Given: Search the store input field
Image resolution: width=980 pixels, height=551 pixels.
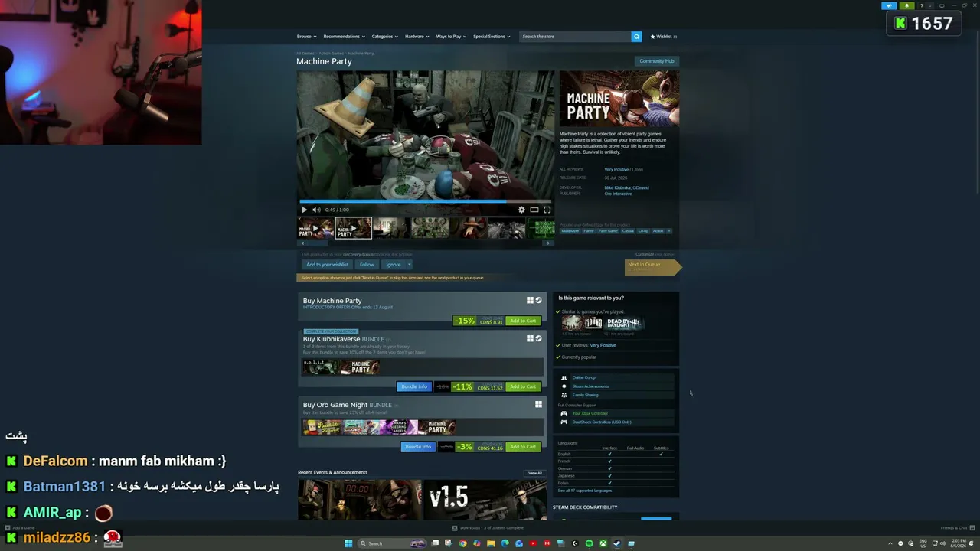Looking at the screenshot, I should point(575,37).
